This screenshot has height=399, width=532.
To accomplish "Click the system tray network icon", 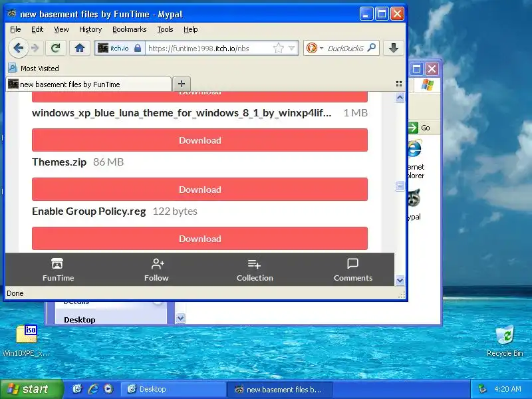I will [482, 389].
